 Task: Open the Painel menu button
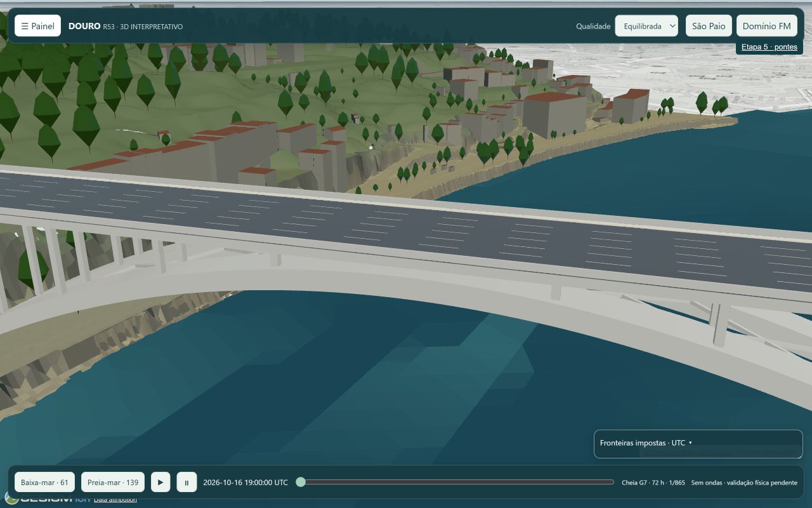[x=37, y=26]
